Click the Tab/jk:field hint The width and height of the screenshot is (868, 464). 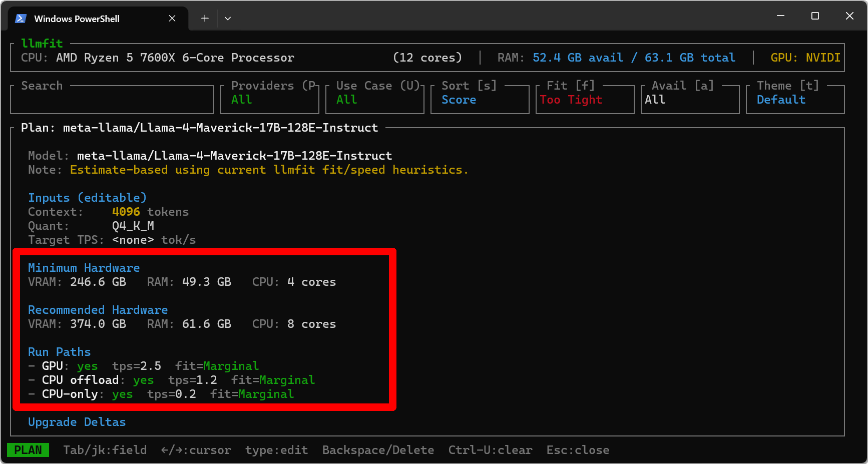(105, 450)
